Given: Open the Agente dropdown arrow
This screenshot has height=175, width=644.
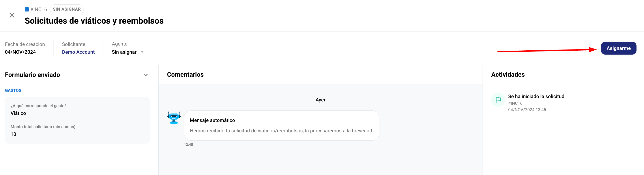Looking at the screenshot, I should click(142, 52).
